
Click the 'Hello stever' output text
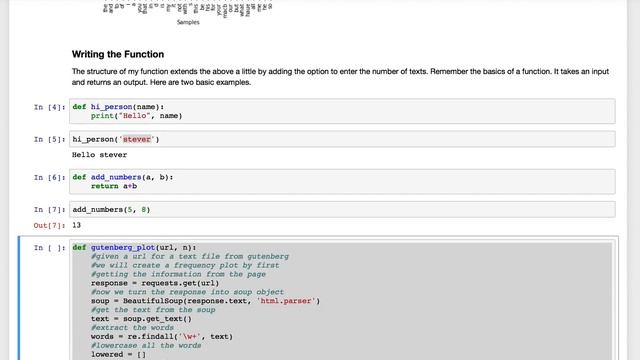[100, 155]
